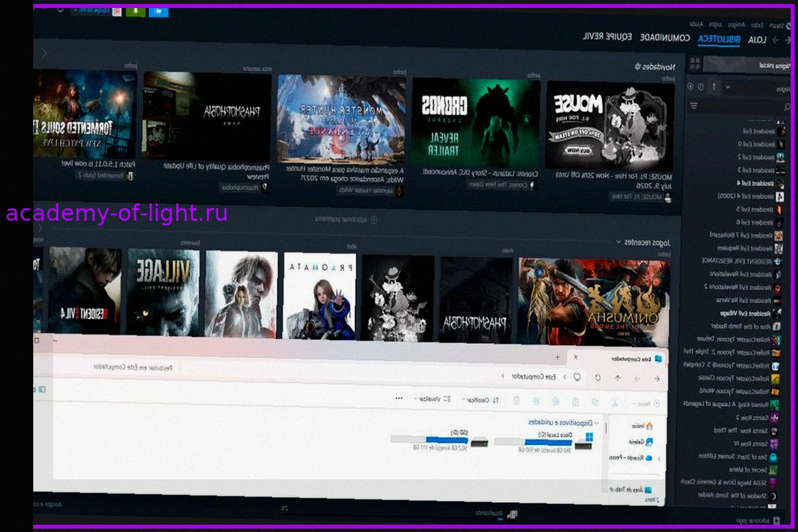Click the cut scissors icon in Explorer

tap(614, 402)
